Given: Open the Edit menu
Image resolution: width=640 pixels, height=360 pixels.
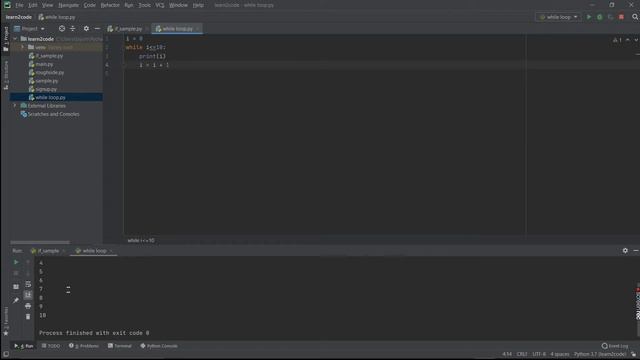Looking at the screenshot, I should click(x=33, y=5).
